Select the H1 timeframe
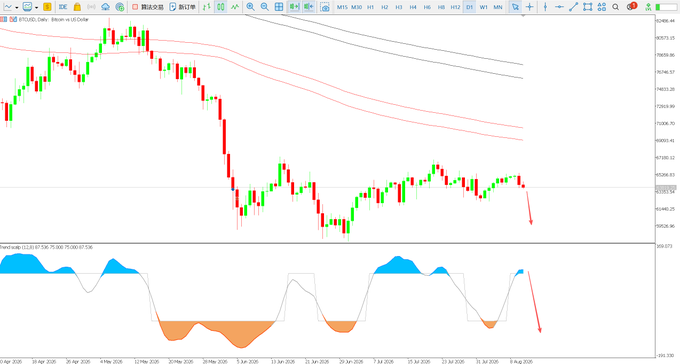Viewport: 680px width, 364px height. pos(371,7)
